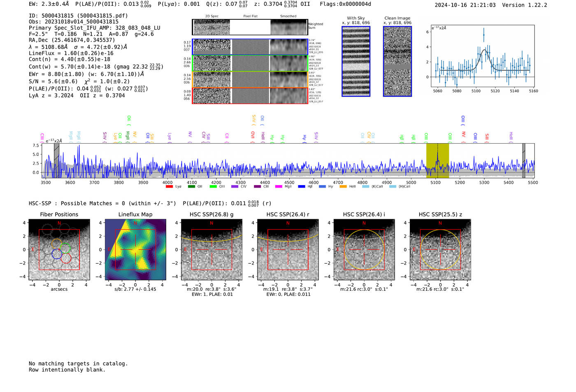Click the yellow highlighted region near 5100 Å

[x=437, y=160]
